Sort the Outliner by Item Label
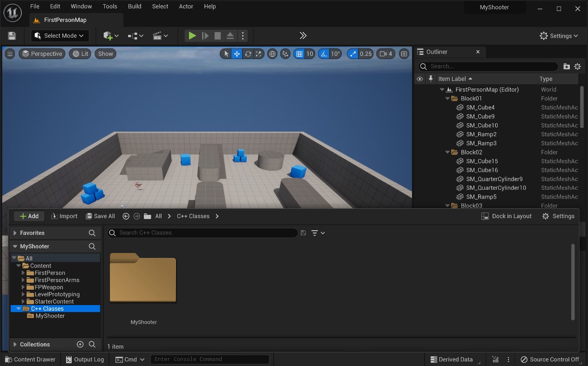The image size is (588, 366). [452, 79]
